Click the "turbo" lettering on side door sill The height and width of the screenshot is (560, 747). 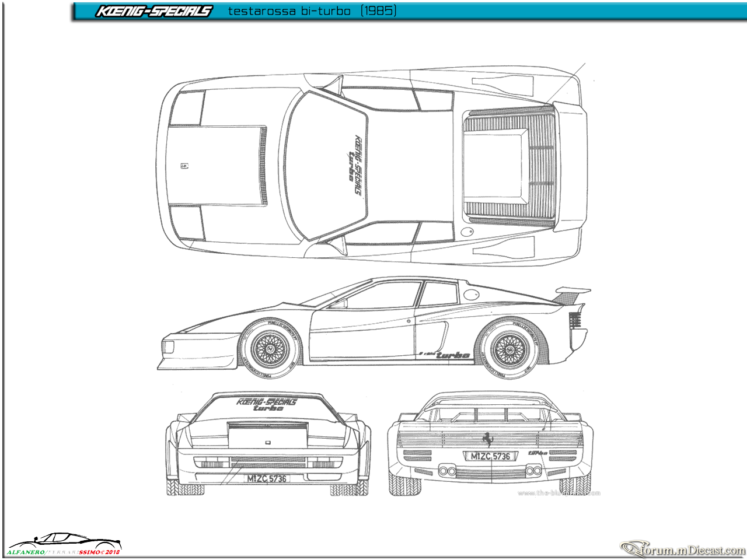(453, 355)
